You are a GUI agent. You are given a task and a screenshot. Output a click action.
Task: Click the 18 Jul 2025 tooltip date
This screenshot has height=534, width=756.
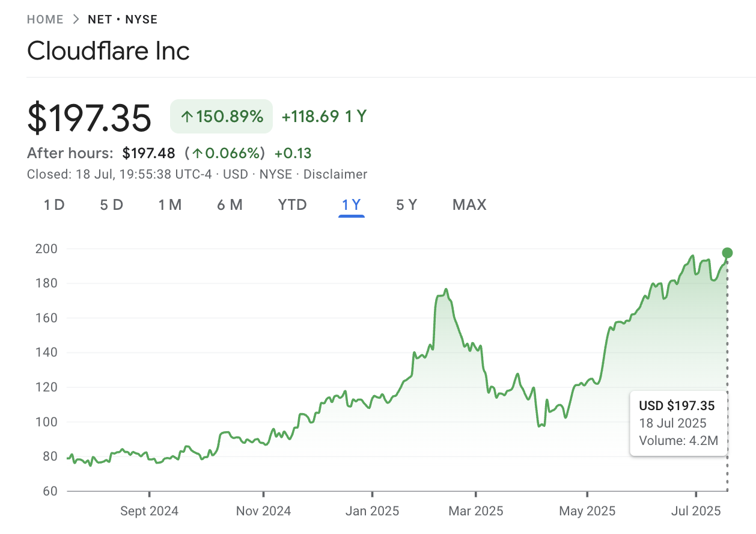[x=672, y=423]
